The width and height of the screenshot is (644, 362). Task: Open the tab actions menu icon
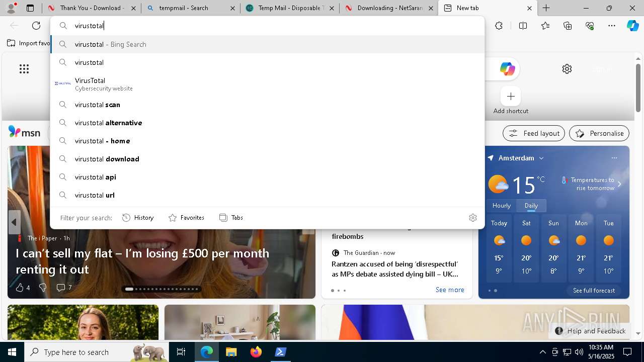click(30, 8)
